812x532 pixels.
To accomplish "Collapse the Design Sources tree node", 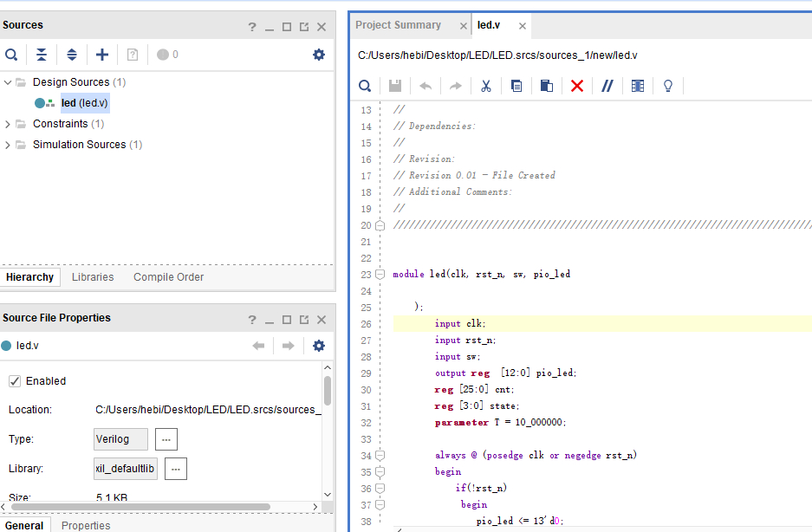I will [8, 82].
